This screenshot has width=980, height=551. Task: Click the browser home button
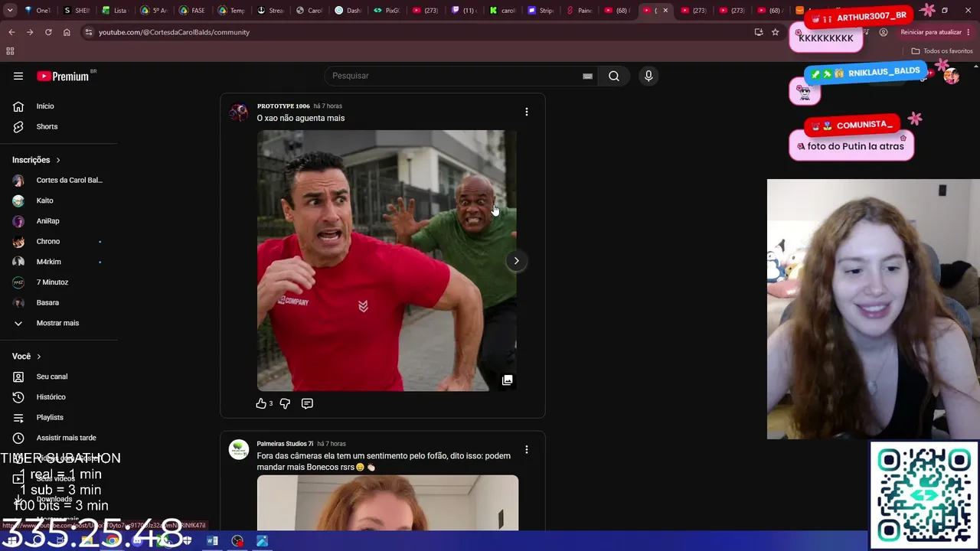67,32
